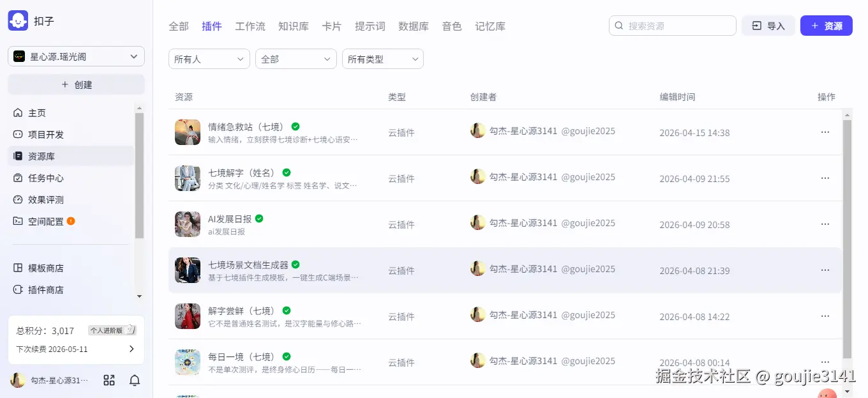The width and height of the screenshot is (868, 398).
Task: Expand the 星心源.瑶光阁 workspace selector
Action: [75, 56]
